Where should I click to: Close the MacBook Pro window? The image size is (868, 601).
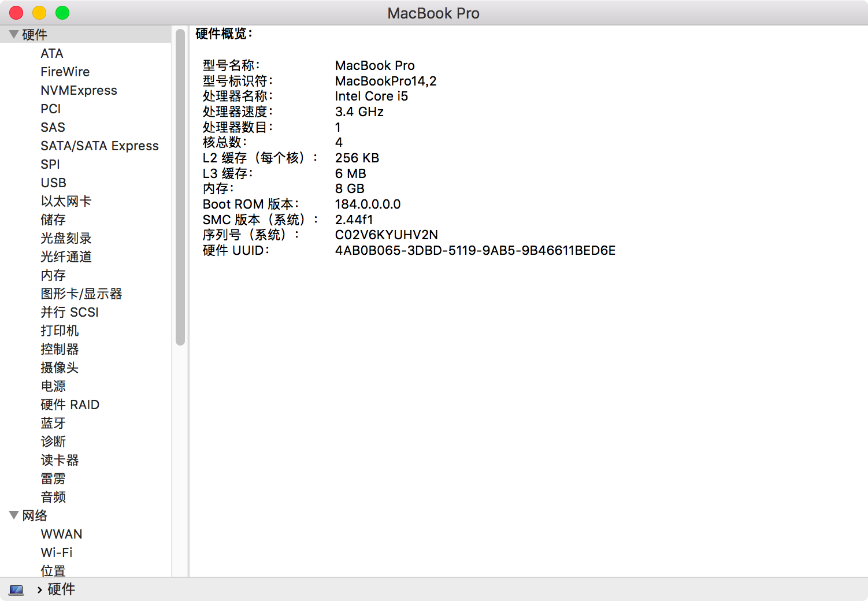click(16, 13)
